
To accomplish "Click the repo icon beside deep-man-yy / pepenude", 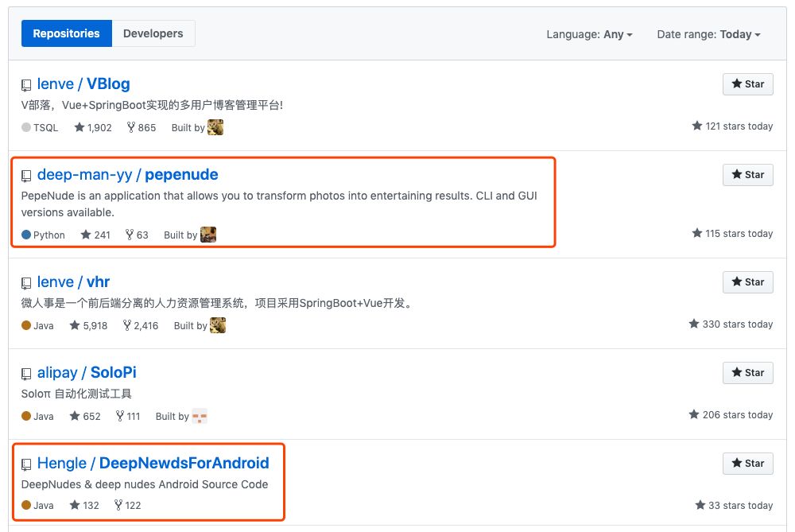I will tap(26, 176).
